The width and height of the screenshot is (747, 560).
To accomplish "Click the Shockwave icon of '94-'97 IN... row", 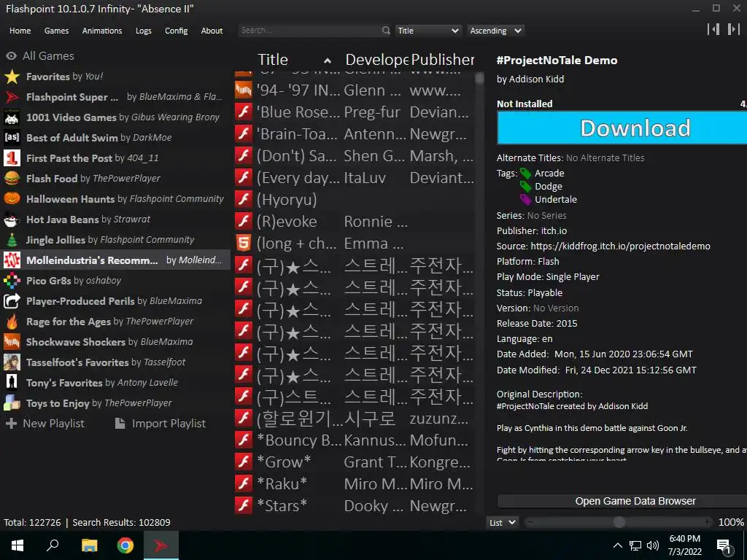I will pos(244,90).
